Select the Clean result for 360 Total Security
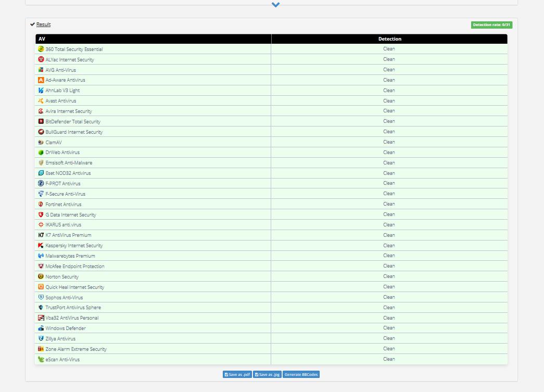This screenshot has width=544, height=392. (389, 49)
